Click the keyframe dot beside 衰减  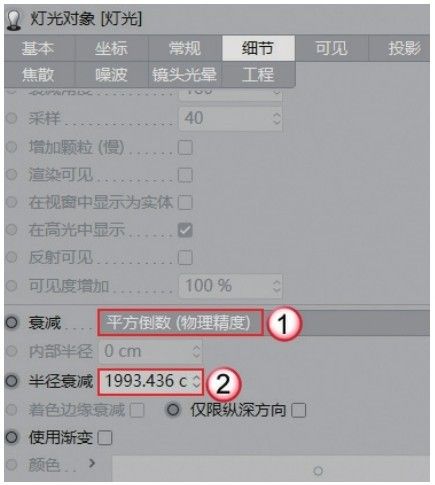[x=12, y=322]
